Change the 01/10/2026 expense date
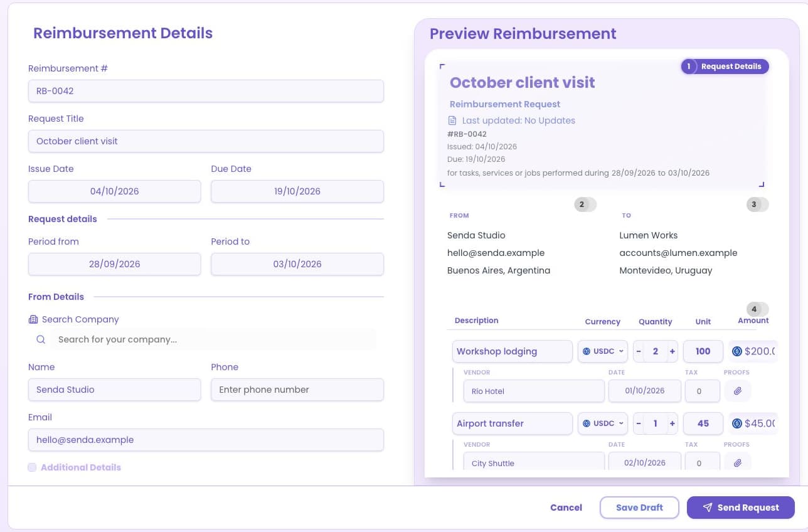This screenshot has width=808, height=532. [645, 391]
